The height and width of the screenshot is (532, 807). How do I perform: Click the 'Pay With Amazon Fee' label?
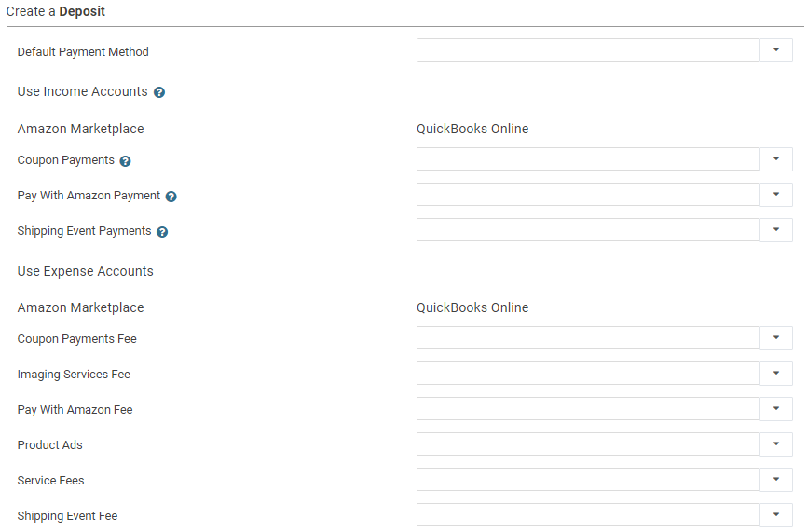pos(75,410)
